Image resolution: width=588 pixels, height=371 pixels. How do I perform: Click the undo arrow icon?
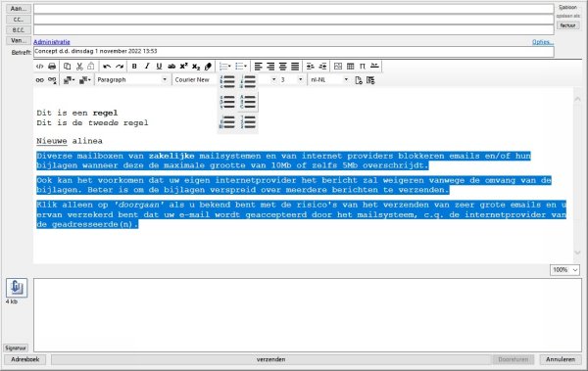(x=107, y=67)
